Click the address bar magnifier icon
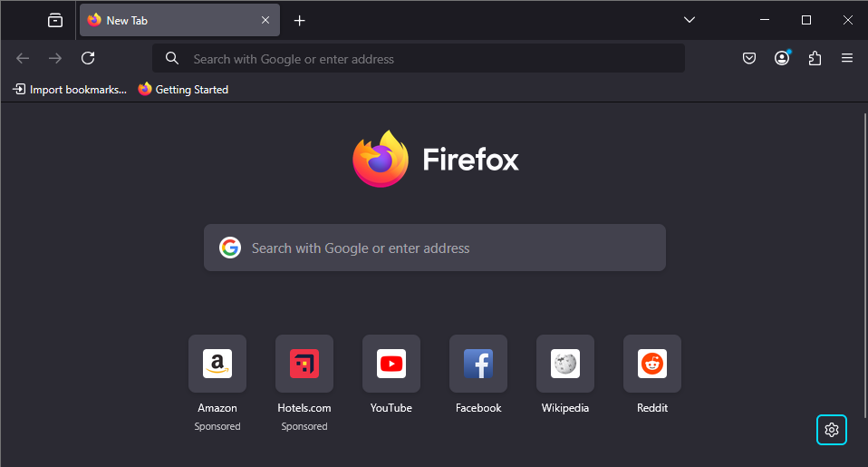Screen dimensions: 868x467 pyautogui.click(x=172, y=58)
